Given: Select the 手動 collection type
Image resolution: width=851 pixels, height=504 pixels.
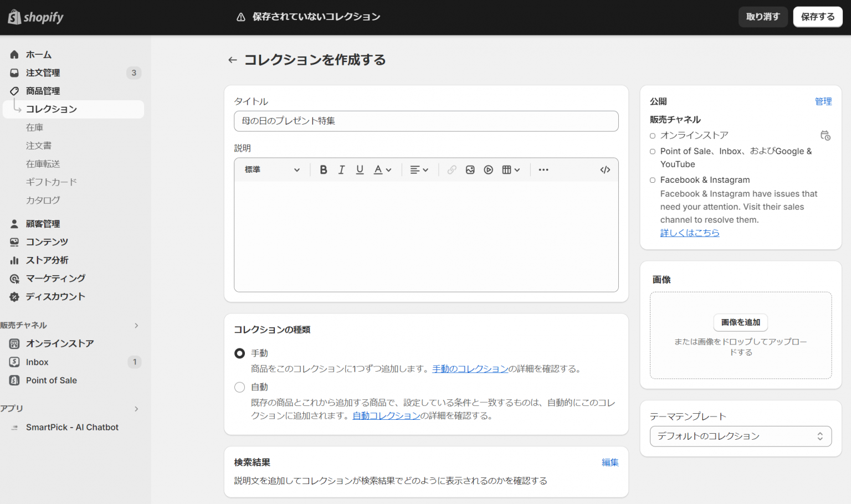Looking at the screenshot, I should [x=239, y=353].
